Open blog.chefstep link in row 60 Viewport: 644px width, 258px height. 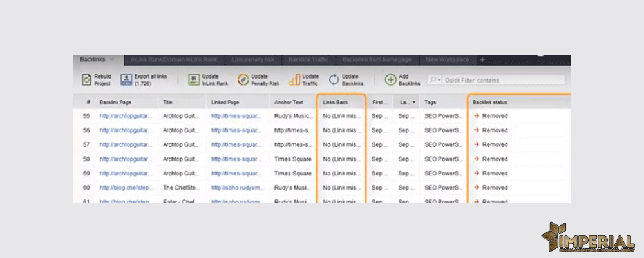point(126,188)
